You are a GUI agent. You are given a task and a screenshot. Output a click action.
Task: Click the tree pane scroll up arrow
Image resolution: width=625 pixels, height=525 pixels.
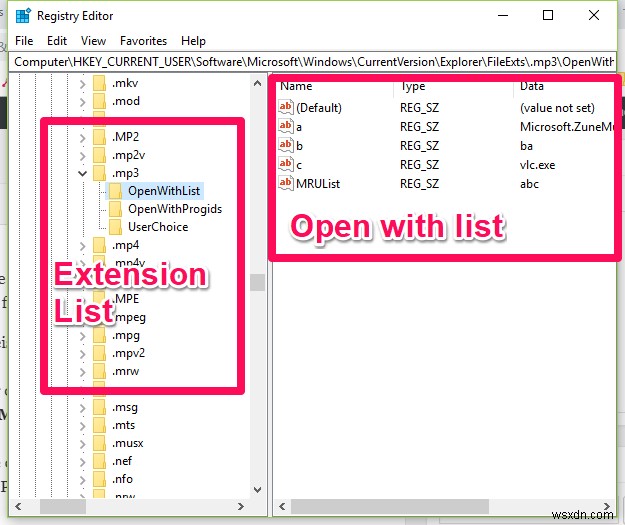coord(257,83)
